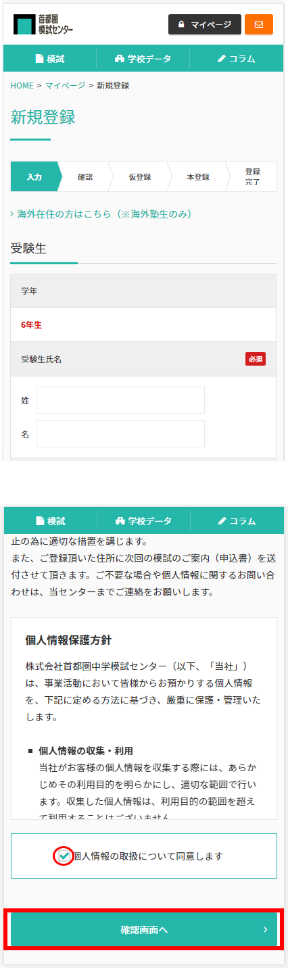The height and width of the screenshot is (980, 288).
Task: Click the binoculars icon for 学校データ in top nav
Action: 120,59
